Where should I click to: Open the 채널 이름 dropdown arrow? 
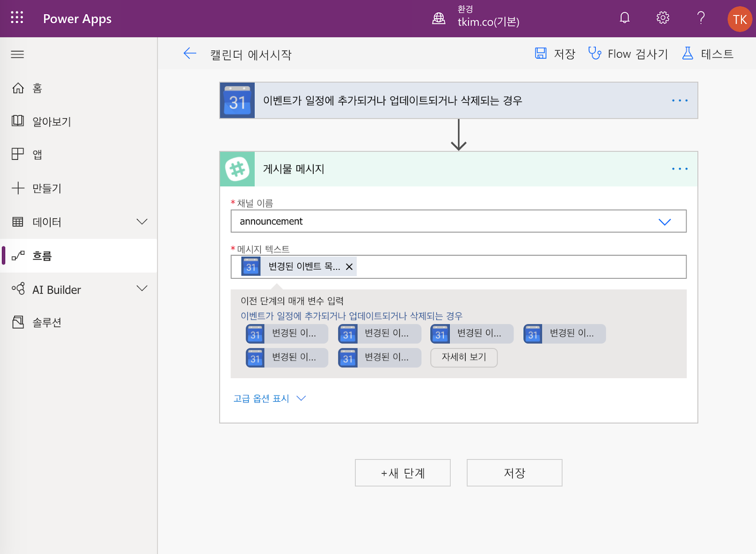(x=664, y=222)
